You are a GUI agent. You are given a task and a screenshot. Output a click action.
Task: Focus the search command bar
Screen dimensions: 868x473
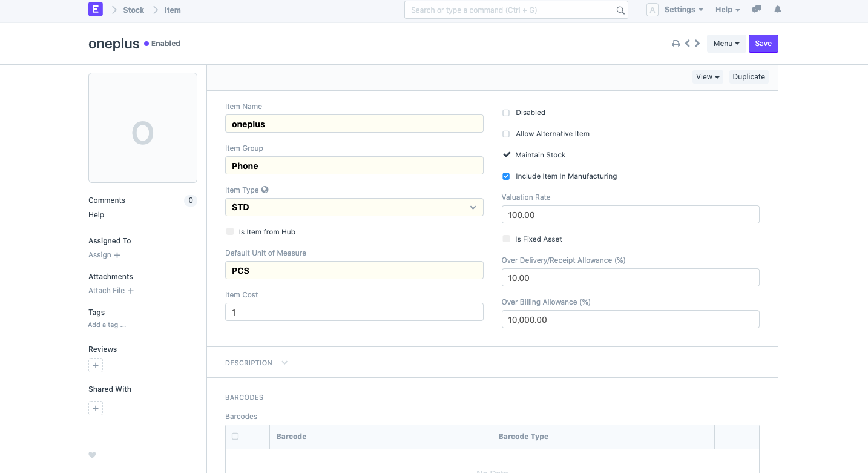click(516, 10)
